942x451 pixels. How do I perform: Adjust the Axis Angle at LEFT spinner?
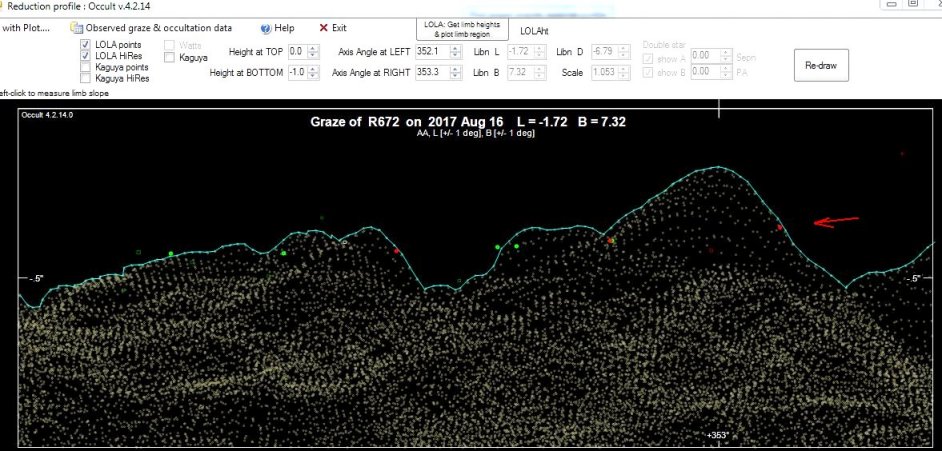pyautogui.click(x=456, y=51)
